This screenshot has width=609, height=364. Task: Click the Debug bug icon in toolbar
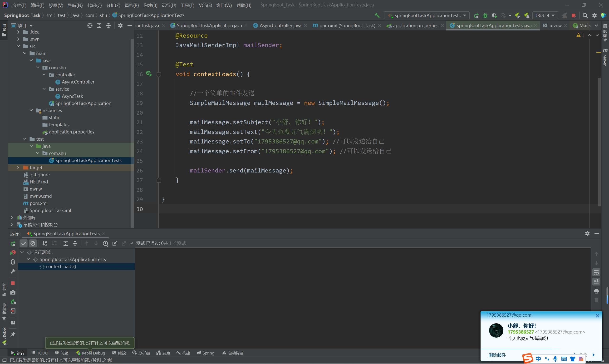(x=485, y=15)
